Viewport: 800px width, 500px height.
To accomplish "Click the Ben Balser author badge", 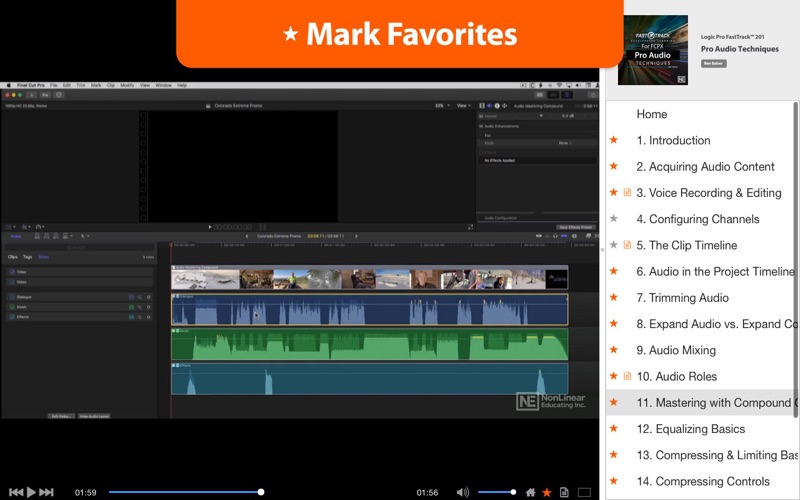I will (x=713, y=63).
